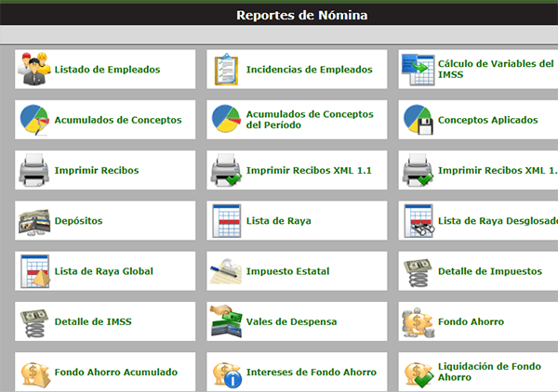Viewport: 558px width, 392px height.
Task: Click the Impuesto Estatal pen icon
Action: click(227, 271)
